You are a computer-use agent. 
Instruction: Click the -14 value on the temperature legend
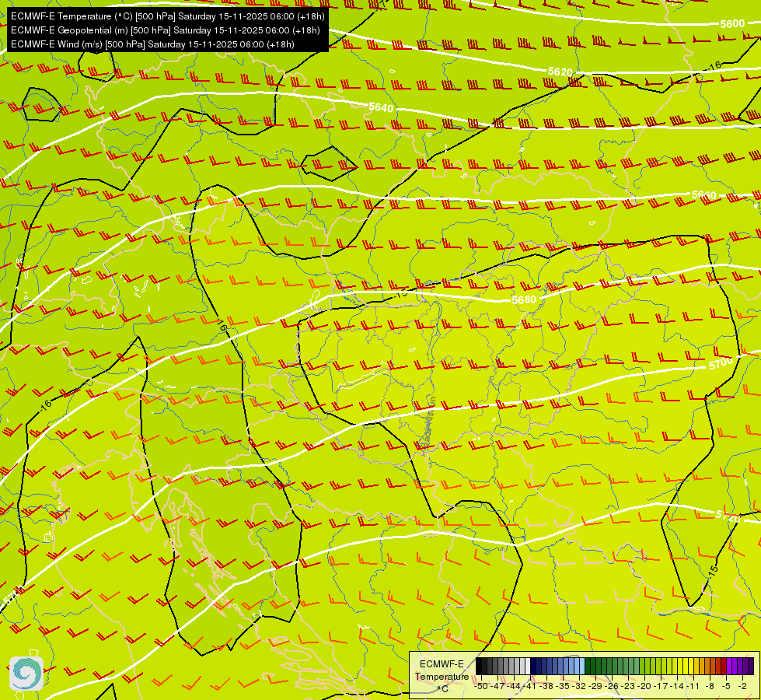coord(677,686)
